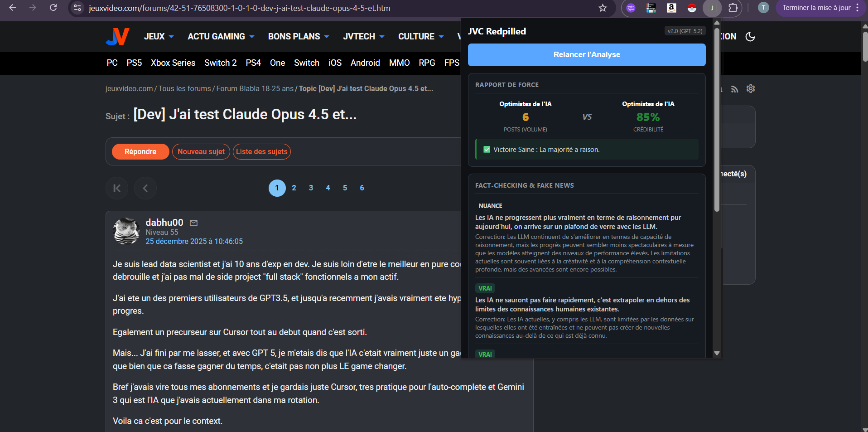The width and height of the screenshot is (868, 432).
Task: Click the jeuxvideo.com JV logo
Action: [117, 37]
